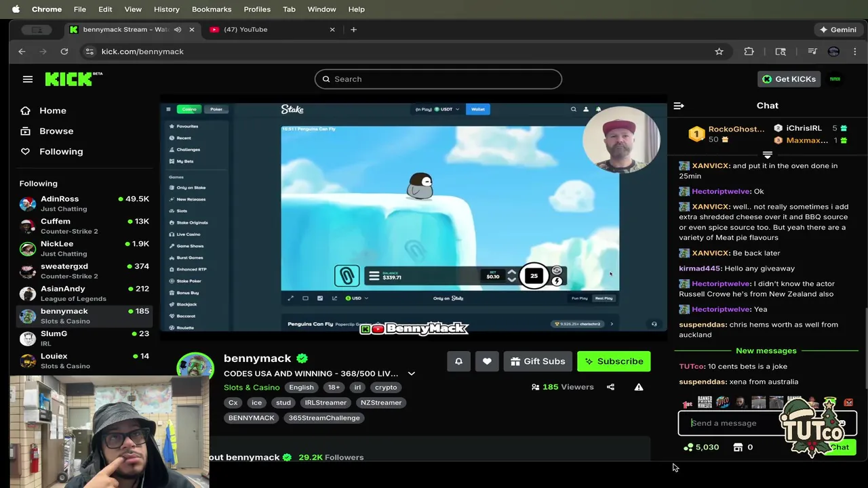Open Chrome tab search dropdown
The width and height of the screenshot is (868, 488).
pos(37,29)
